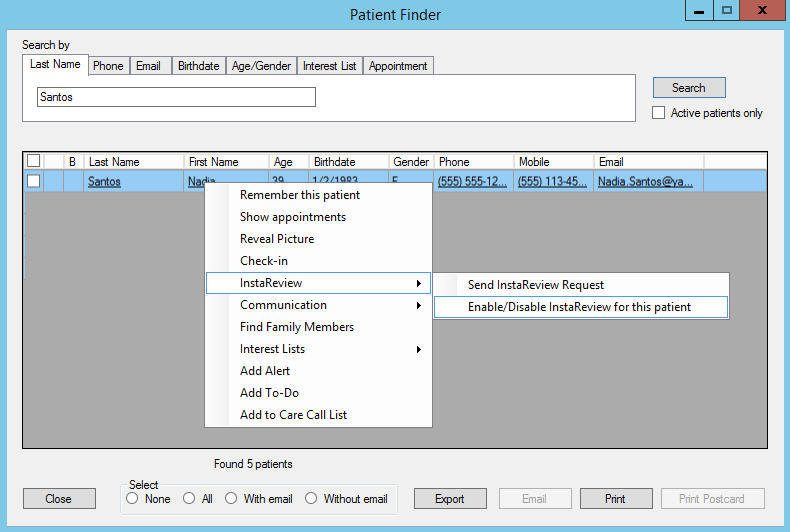Image resolution: width=790 pixels, height=532 pixels.
Task: Minimize the Patient Finder window
Action: [x=699, y=10]
